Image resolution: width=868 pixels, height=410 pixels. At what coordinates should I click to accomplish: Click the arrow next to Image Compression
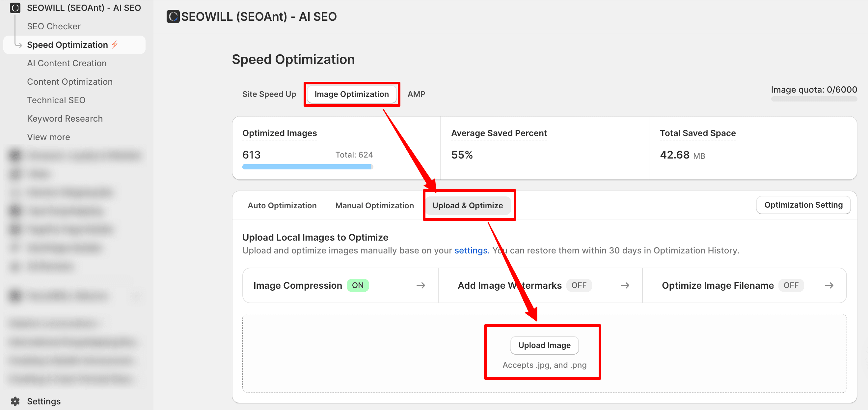pos(420,286)
